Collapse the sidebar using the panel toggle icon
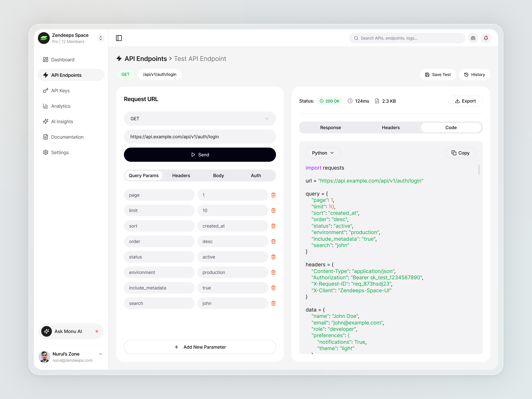Viewport: 532px width, 399px height. (x=119, y=38)
